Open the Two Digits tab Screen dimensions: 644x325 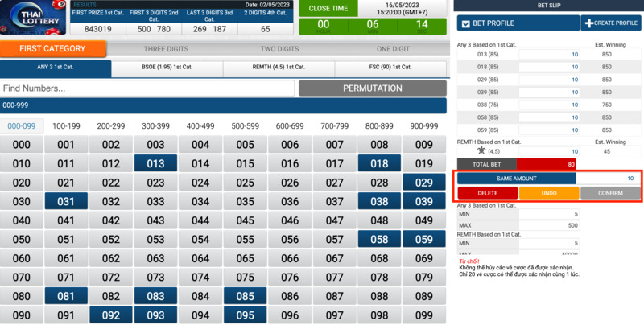[x=279, y=49]
